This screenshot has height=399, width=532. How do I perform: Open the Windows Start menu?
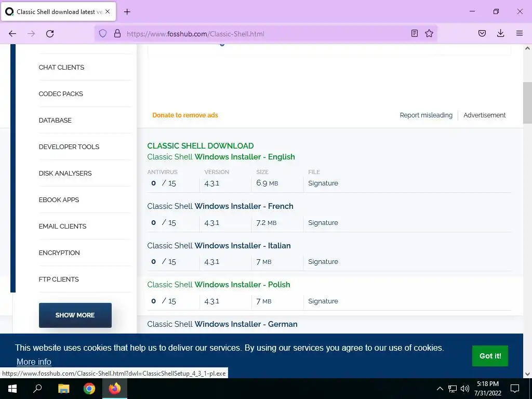coord(12,389)
